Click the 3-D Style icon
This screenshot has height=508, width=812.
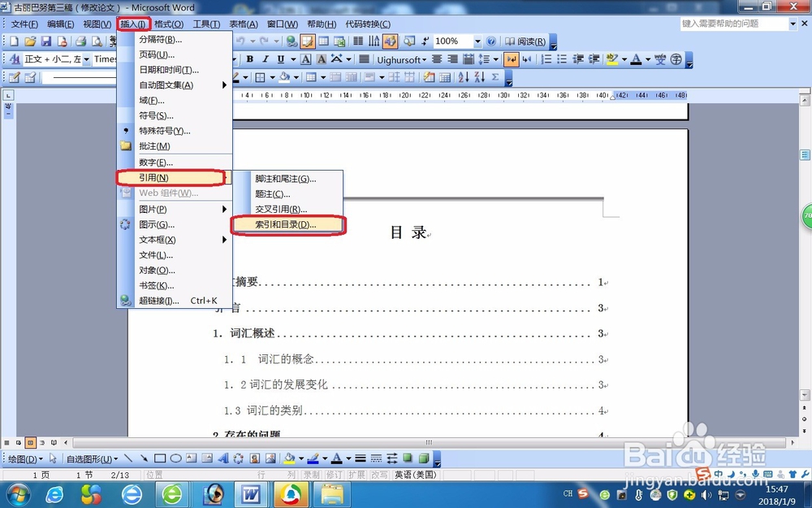(424, 458)
